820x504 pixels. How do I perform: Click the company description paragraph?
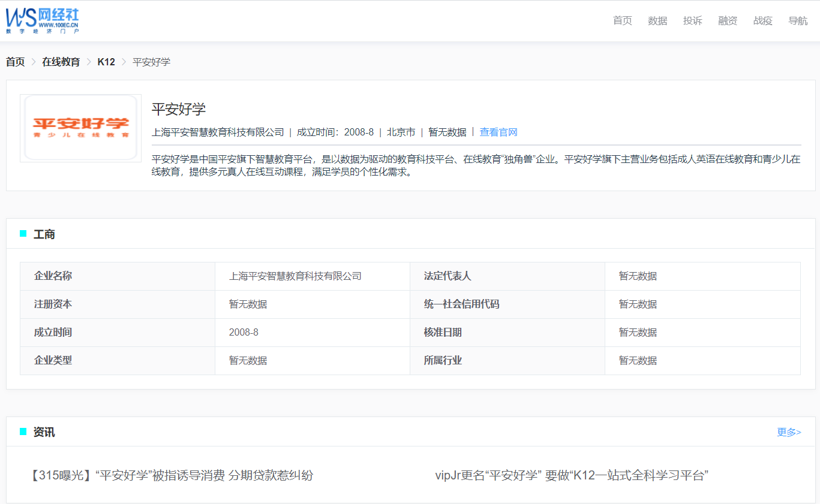pos(476,166)
